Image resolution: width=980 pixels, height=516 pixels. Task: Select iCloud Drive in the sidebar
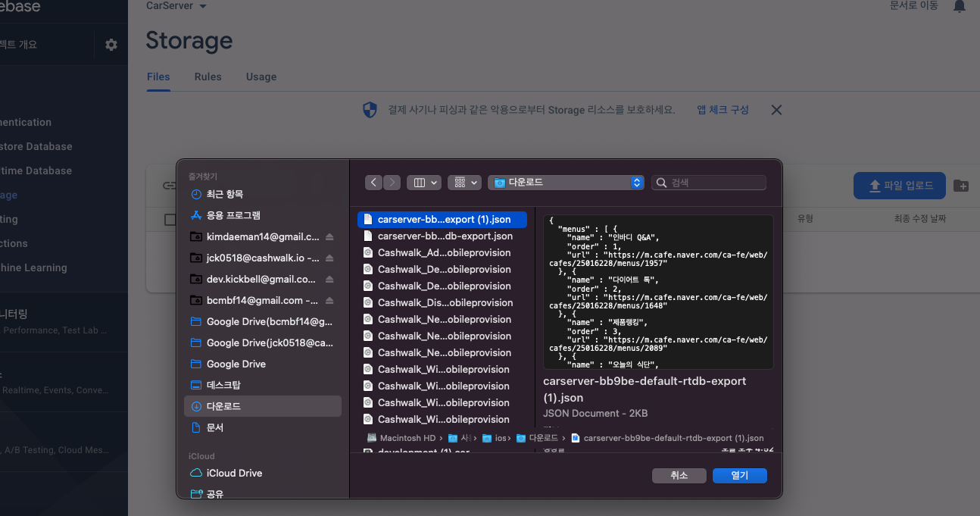point(234,473)
